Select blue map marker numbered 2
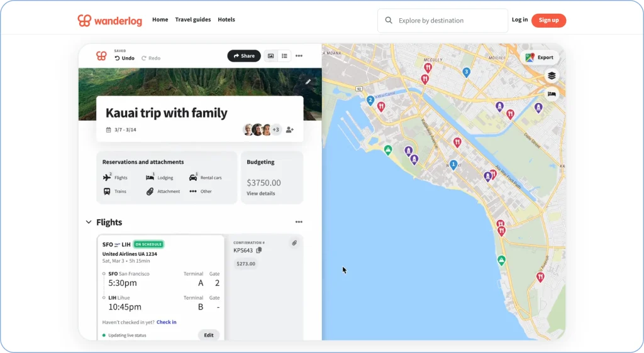This screenshot has height=353, width=644. coord(370,100)
